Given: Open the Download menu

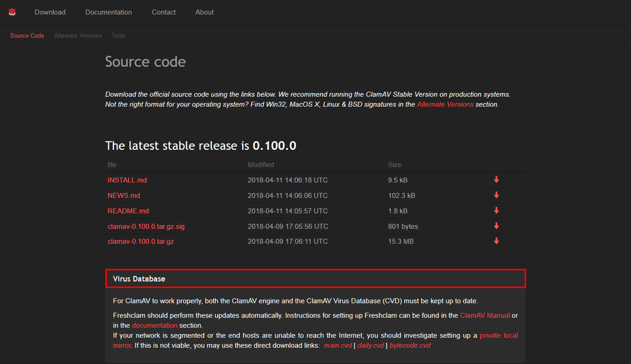Looking at the screenshot, I should [x=50, y=12].
